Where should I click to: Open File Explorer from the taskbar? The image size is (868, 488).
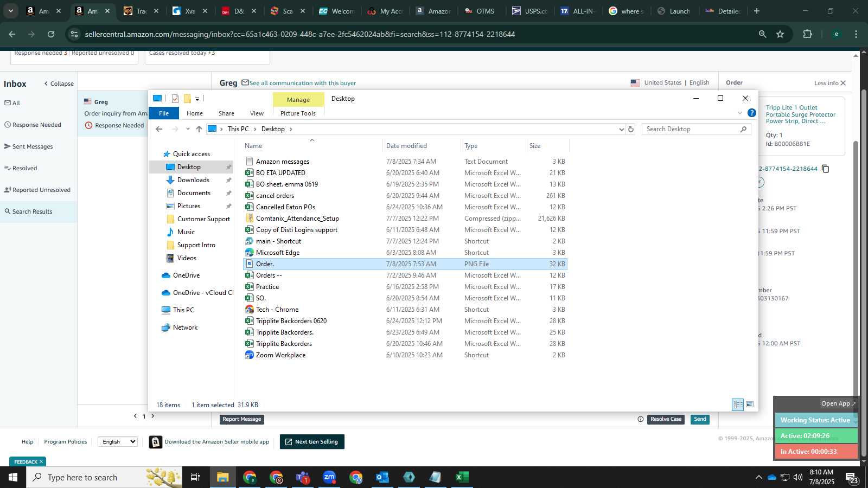click(x=223, y=477)
